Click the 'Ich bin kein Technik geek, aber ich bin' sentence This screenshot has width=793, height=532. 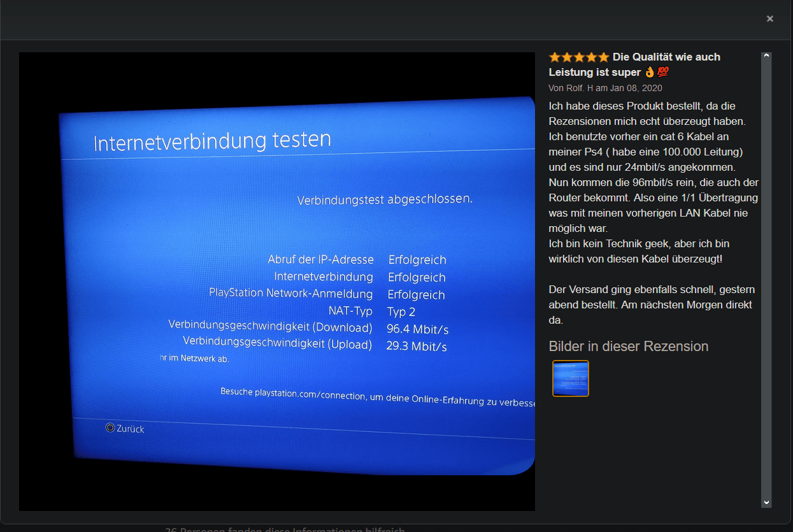point(639,243)
